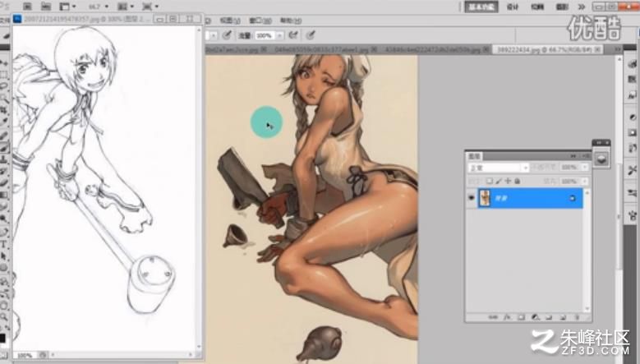Toggle lock position in Layers panel
Image resolution: width=640 pixels, height=364 pixels.
(508, 181)
